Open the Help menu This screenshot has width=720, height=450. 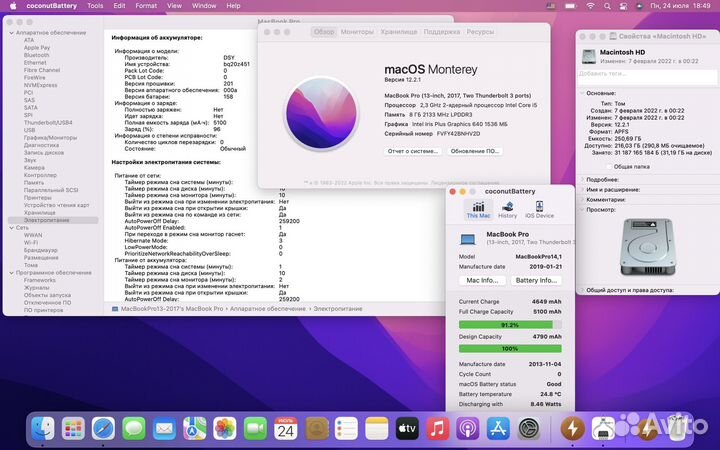click(x=233, y=6)
